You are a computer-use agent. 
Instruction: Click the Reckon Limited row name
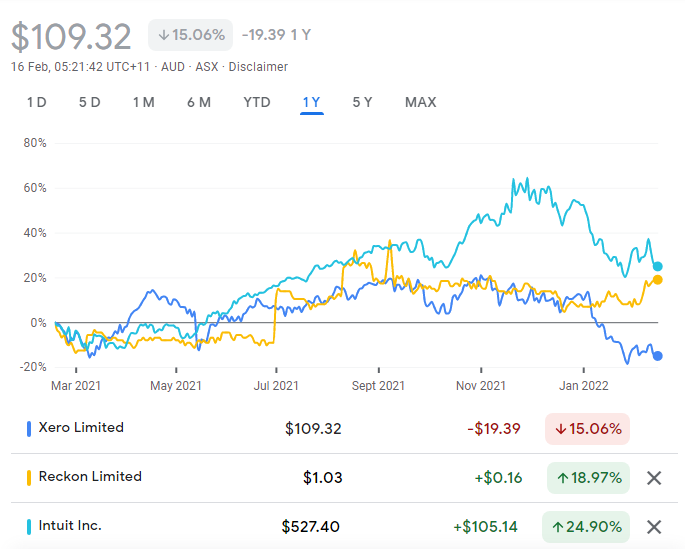tap(90, 476)
